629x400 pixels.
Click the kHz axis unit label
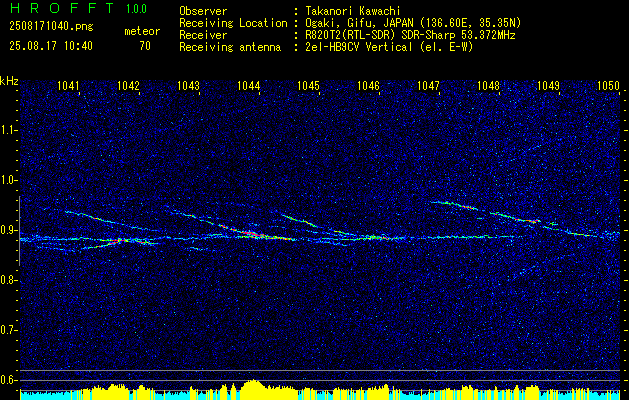(x=9, y=81)
